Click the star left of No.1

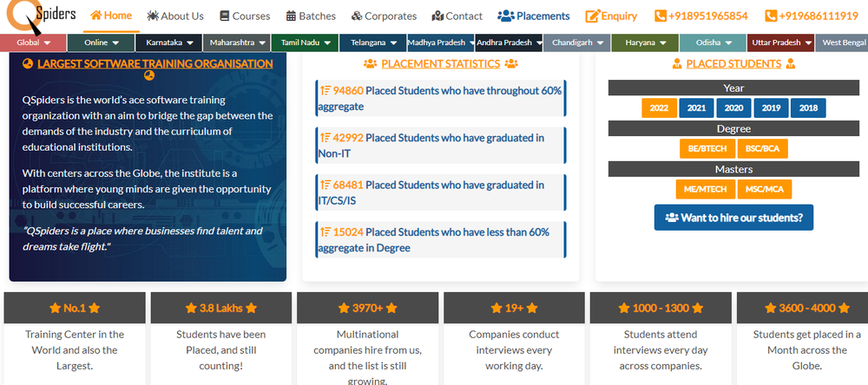tap(55, 308)
